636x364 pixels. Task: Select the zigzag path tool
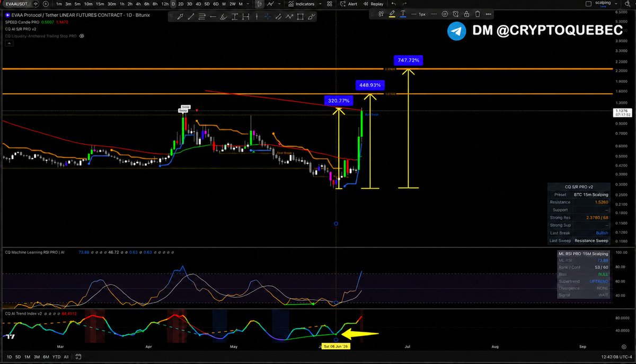click(x=289, y=17)
